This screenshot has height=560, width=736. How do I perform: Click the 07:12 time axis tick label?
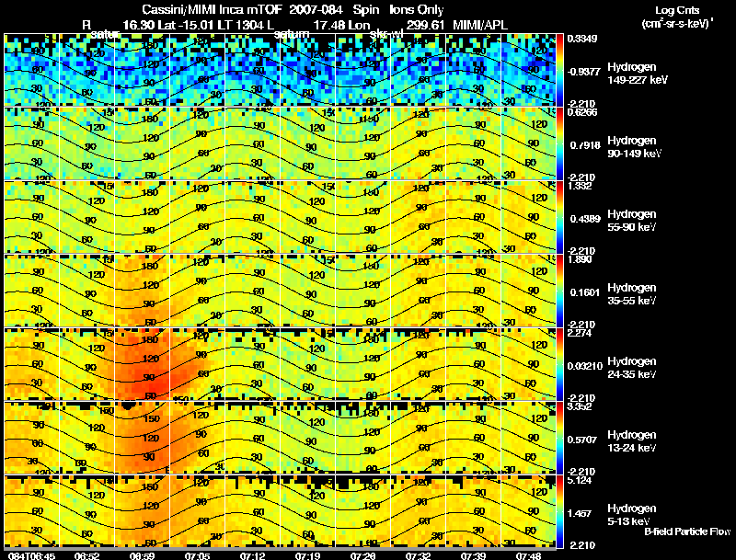click(252, 555)
